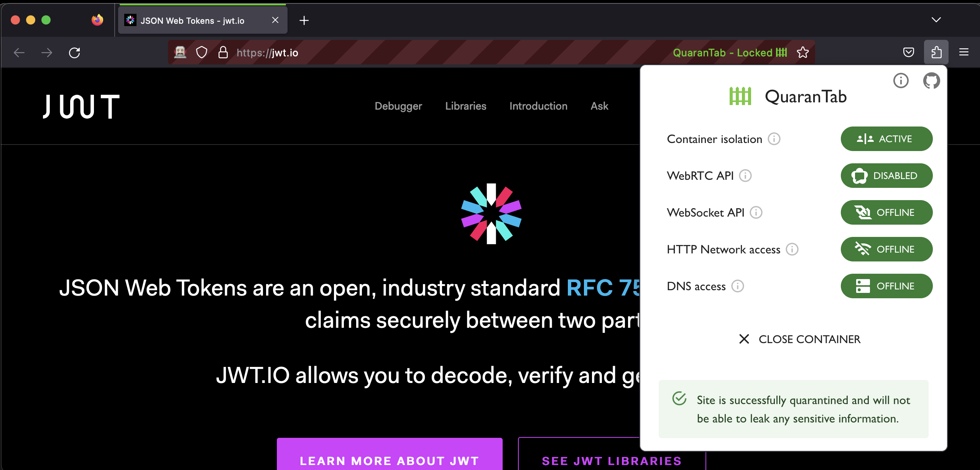980x470 pixels.
Task: Expand the list all tabs chevron
Action: point(936,20)
